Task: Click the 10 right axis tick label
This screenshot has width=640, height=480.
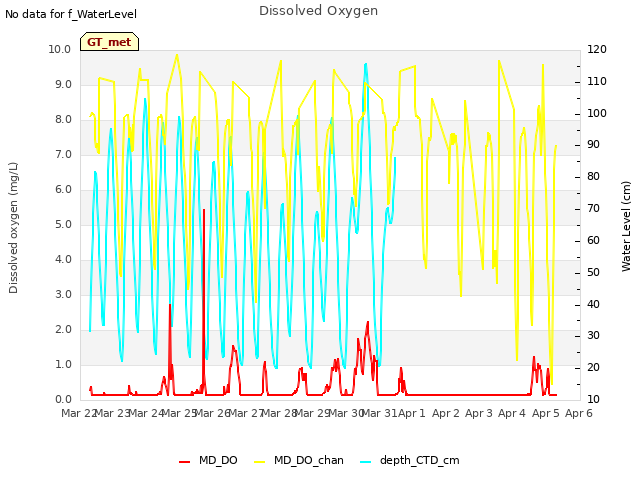Action: (x=593, y=399)
